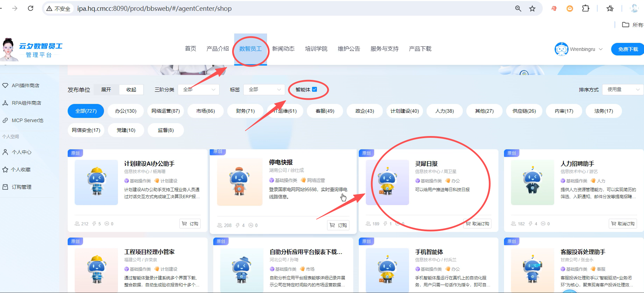
Task: Open the 排序方式 使用量 dropdown
Action: point(623,90)
